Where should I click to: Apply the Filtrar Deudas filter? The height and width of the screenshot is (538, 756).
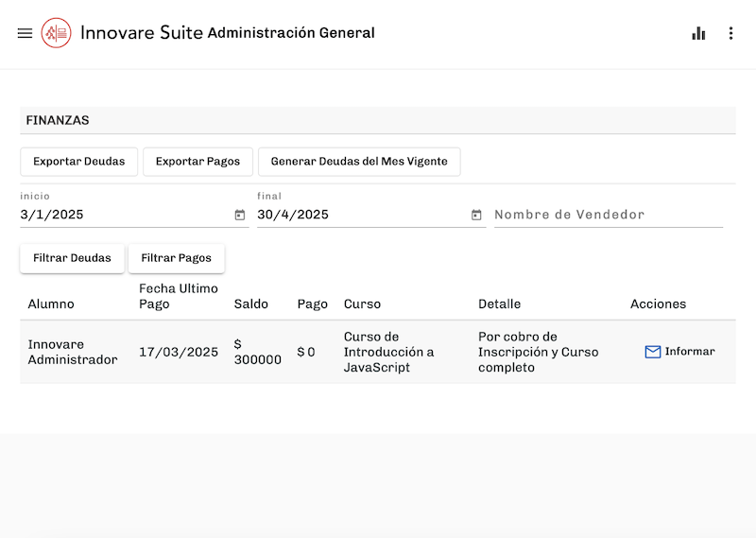tap(72, 258)
